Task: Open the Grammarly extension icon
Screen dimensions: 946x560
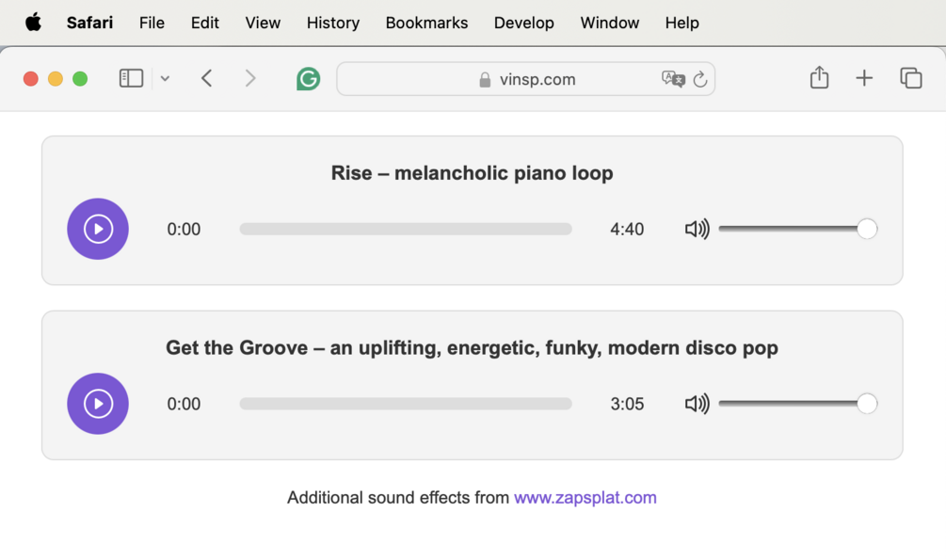Action: pos(308,78)
